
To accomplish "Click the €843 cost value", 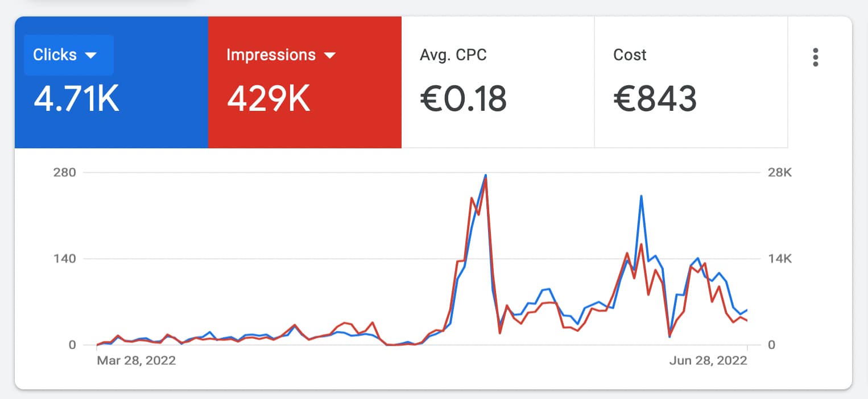I will [x=655, y=99].
